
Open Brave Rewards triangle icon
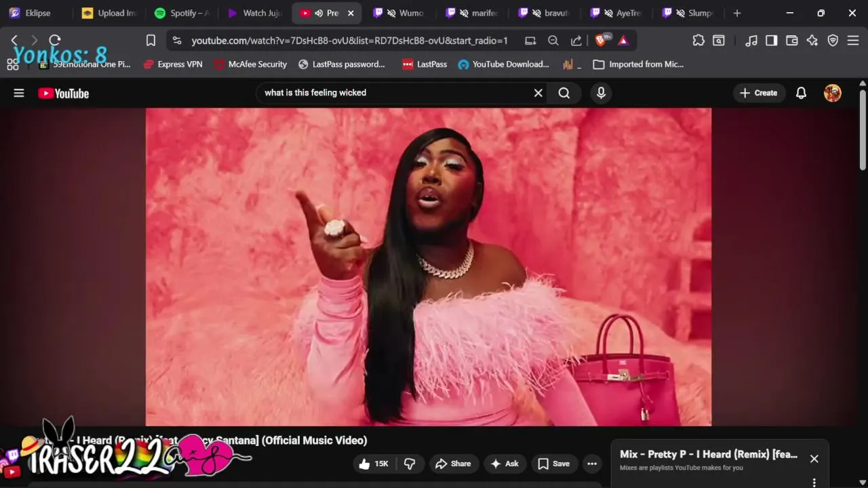(623, 41)
